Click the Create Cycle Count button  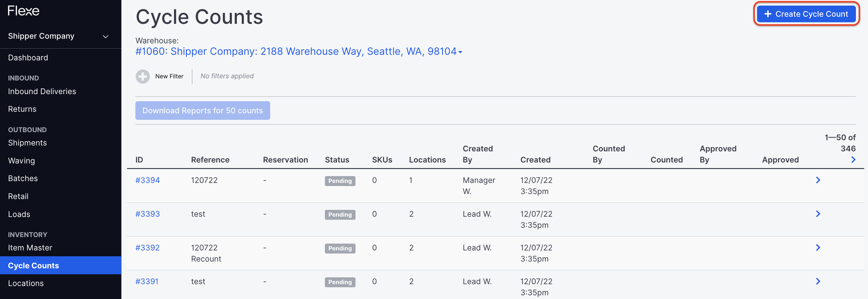coord(806,14)
